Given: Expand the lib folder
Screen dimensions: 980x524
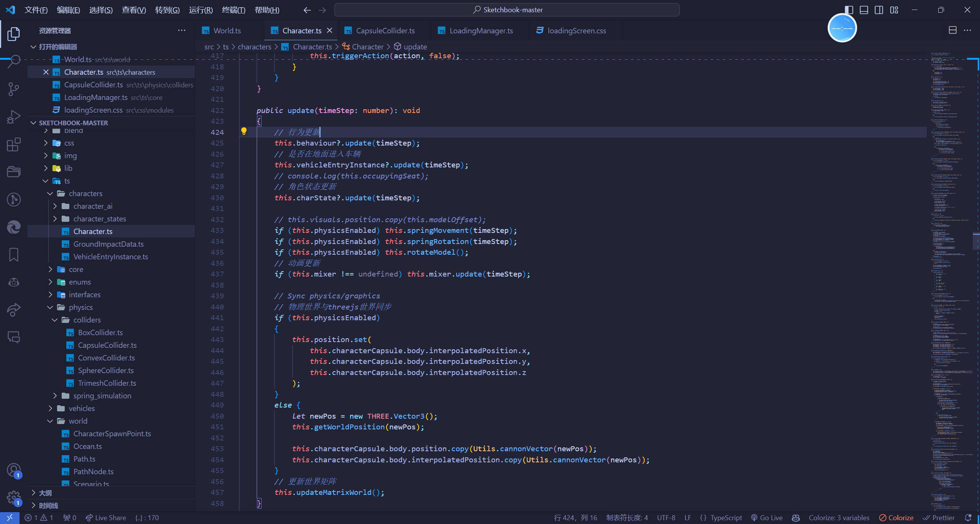Looking at the screenshot, I should (x=46, y=168).
